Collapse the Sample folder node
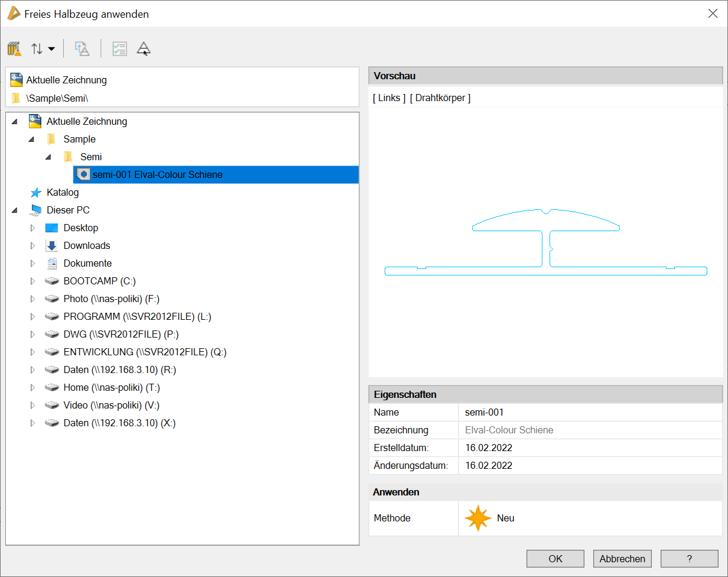 (32, 140)
